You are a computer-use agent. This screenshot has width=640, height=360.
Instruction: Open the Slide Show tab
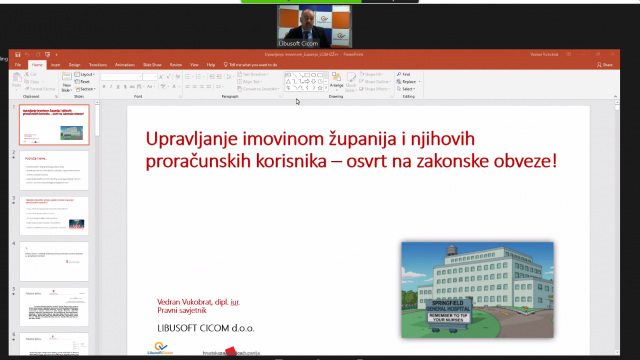(152, 65)
